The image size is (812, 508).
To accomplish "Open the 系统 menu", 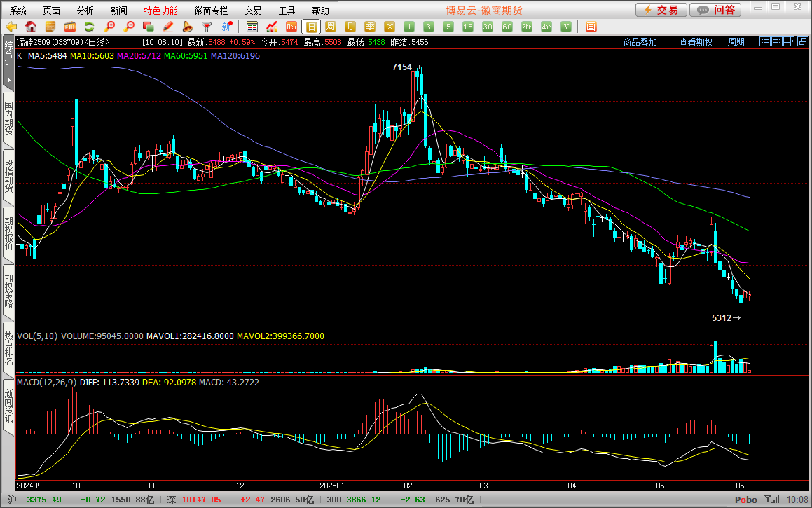I will [18, 11].
